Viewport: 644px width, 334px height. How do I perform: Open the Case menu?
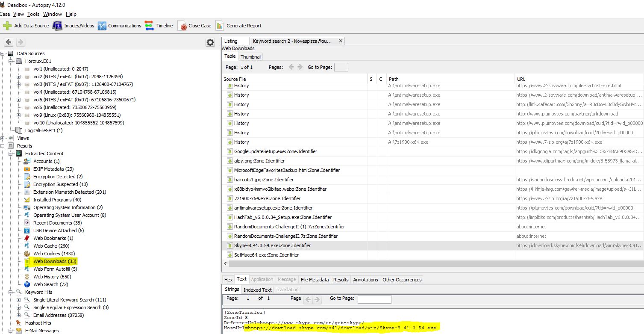coord(5,14)
